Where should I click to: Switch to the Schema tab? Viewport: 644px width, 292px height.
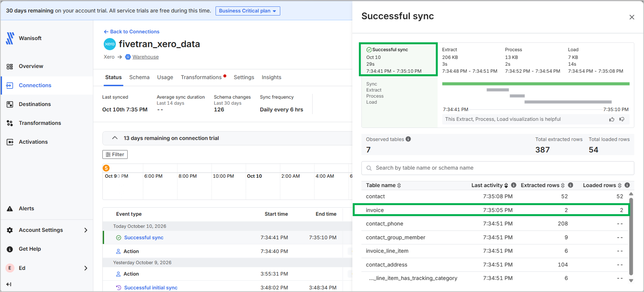tap(139, 77)
